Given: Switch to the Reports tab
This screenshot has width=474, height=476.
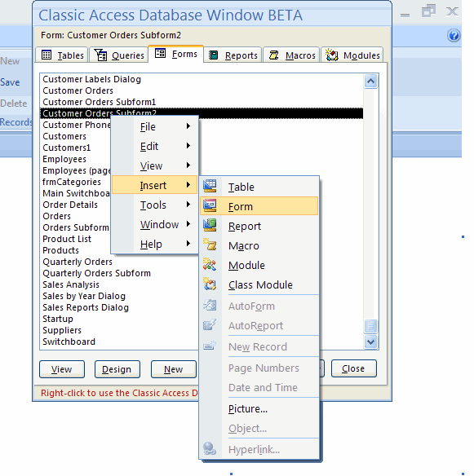Looking at the screenshot, I should pyautogui.click(x=233, y=55).
